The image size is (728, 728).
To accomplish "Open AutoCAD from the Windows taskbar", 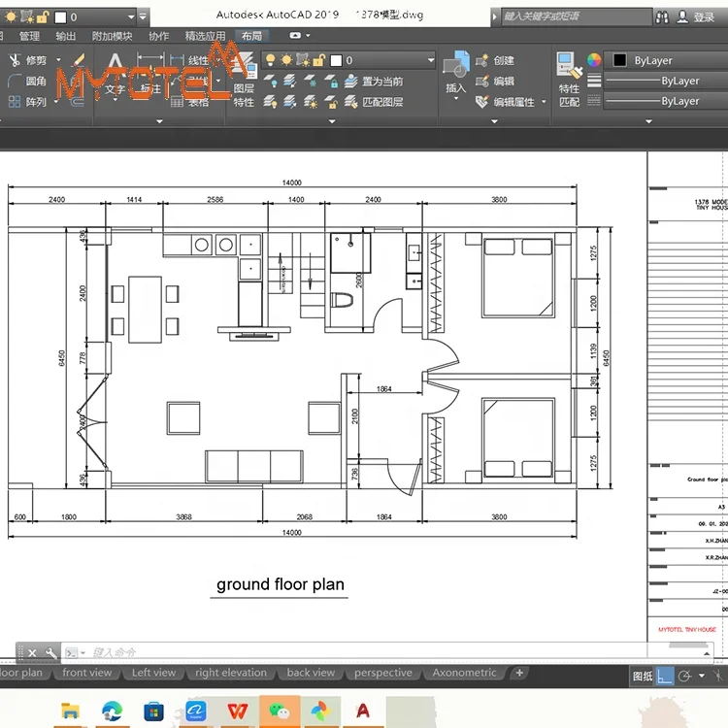I will (362, 711).
